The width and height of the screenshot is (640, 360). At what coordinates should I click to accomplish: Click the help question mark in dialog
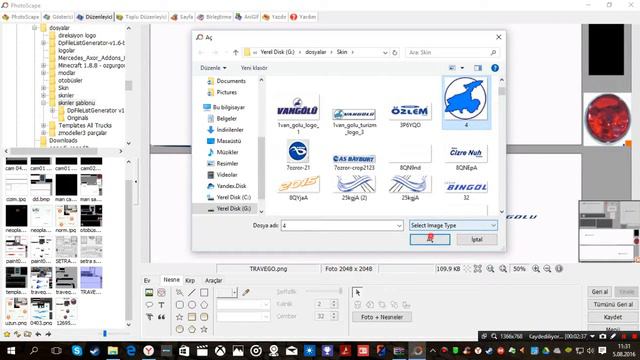tap(495, 68)
